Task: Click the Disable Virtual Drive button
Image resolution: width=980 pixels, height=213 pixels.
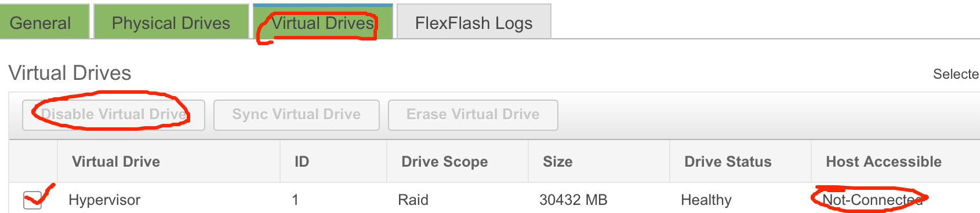Action: 114,115
